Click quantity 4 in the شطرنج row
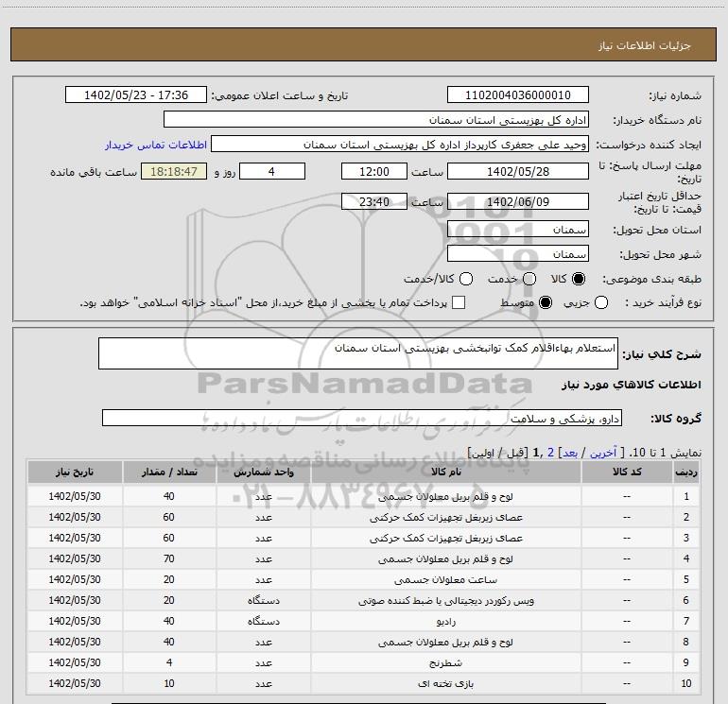This screenshot has width=728, height=704. tap(169, 662)
